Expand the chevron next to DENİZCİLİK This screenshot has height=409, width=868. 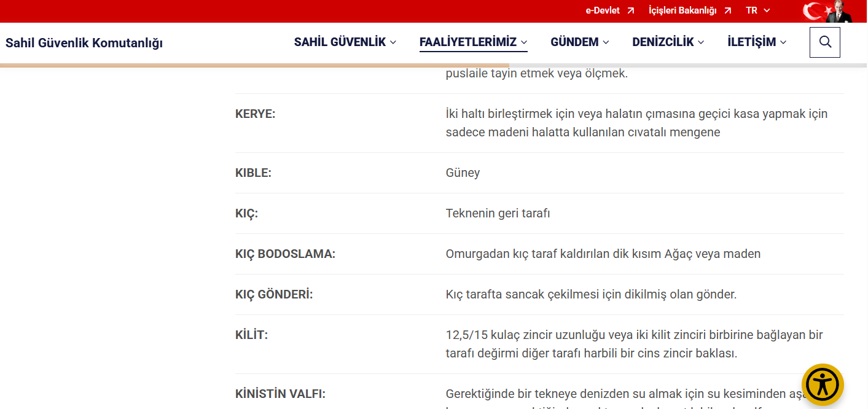click(701, 42)
